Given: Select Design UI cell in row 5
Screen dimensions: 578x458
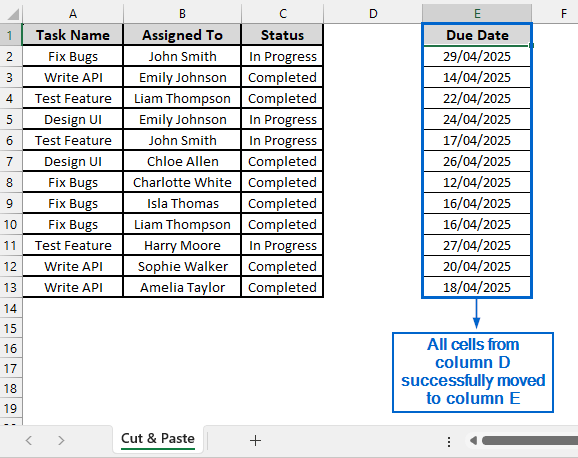Looking at the screenshot, I should 73,119.
